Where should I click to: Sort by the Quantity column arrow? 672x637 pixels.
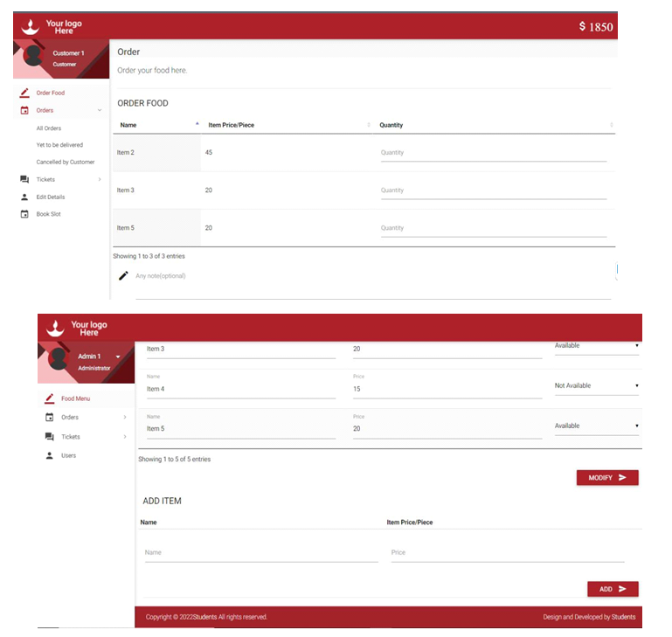pyautogui.click(x=612, y=125)
